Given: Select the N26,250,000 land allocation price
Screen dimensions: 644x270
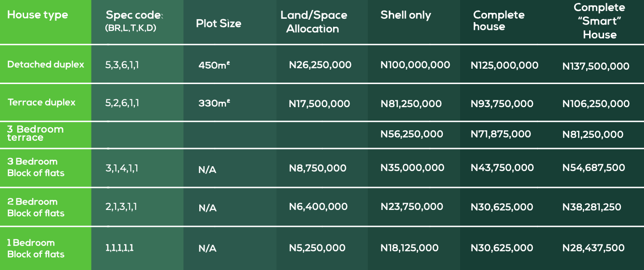Looking at the screenshot, I should (x=320, y=65).
